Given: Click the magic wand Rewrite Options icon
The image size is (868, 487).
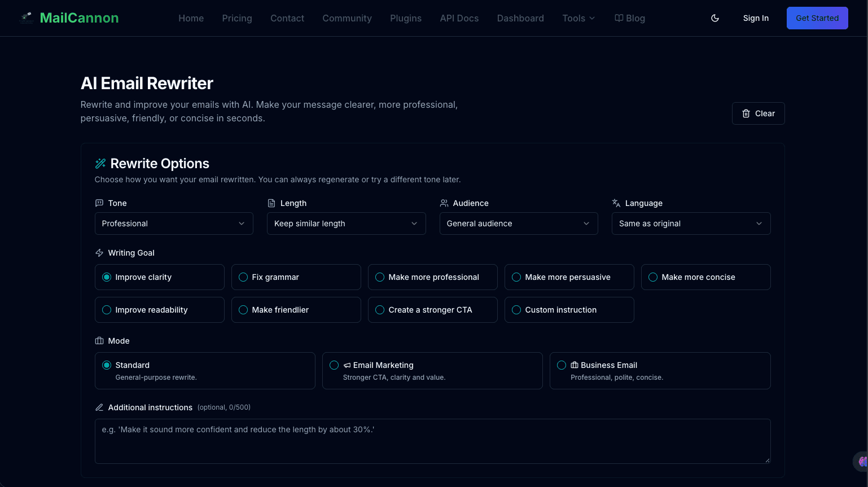Looking at the screenshot, I should pyautogui.click(x=100, y=164).
